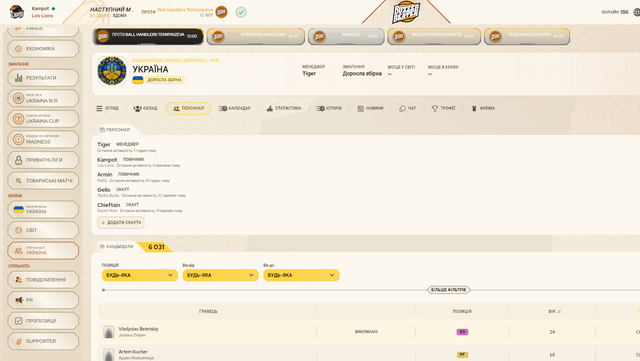Open Товариські матчі in the sidebar
This screenshot has width=640, height=361.
point(43,180)
